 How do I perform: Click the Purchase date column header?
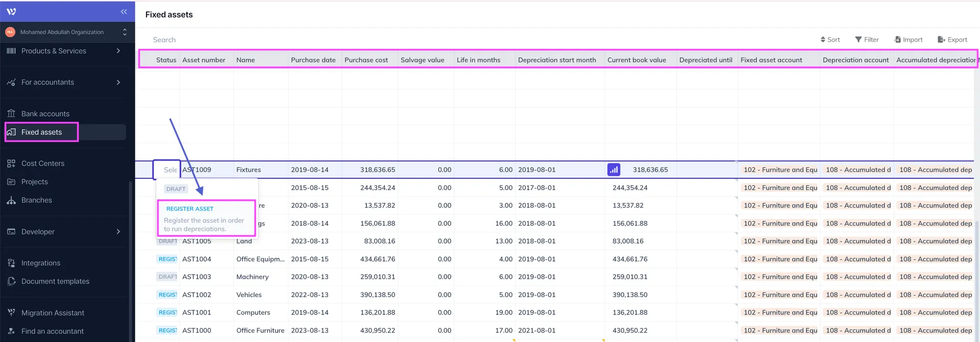[313, 60]
